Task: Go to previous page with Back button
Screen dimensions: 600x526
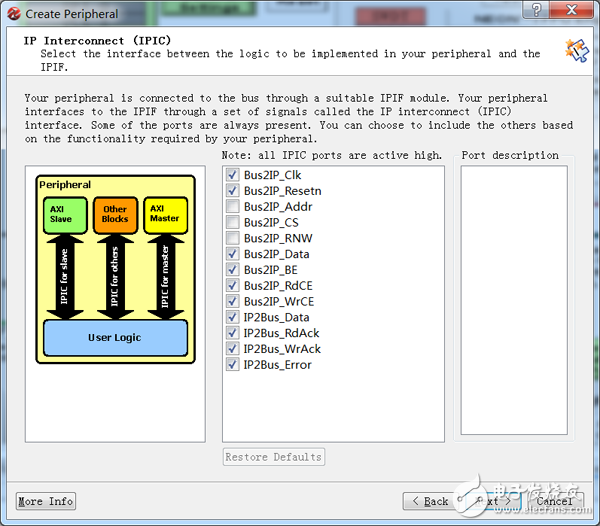Action: (430, 501)
